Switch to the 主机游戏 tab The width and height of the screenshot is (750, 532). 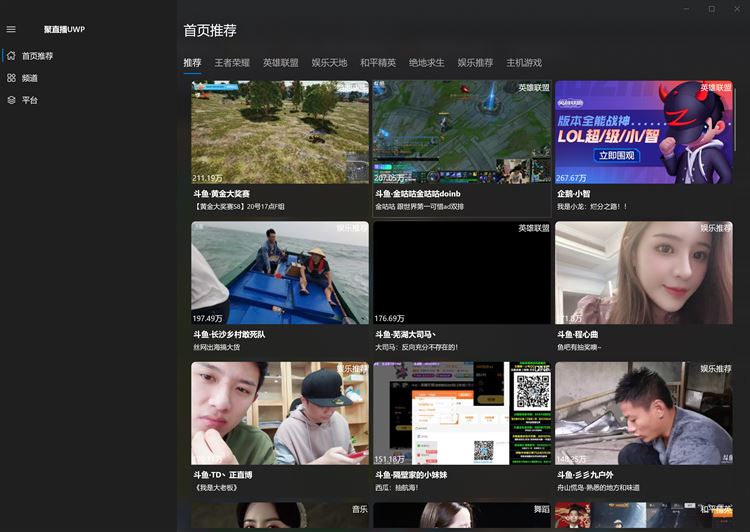(x=524, y=63)
